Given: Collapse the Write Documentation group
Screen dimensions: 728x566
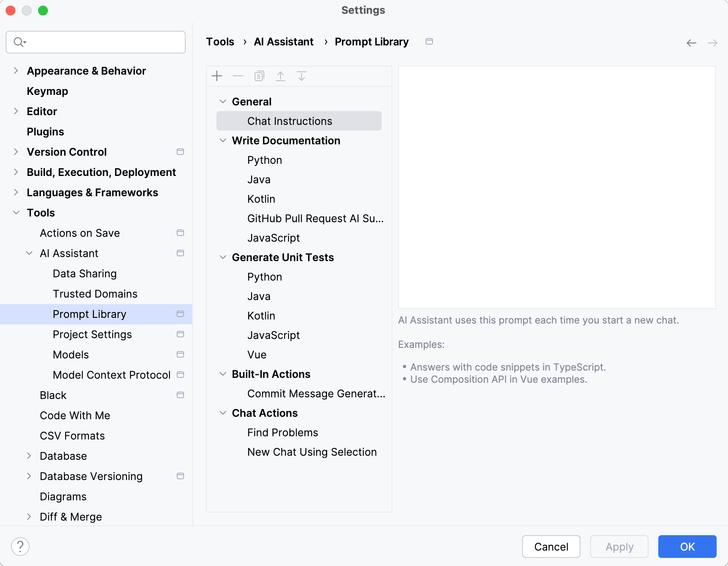Looking at the screenshot, I should (223, 141).
